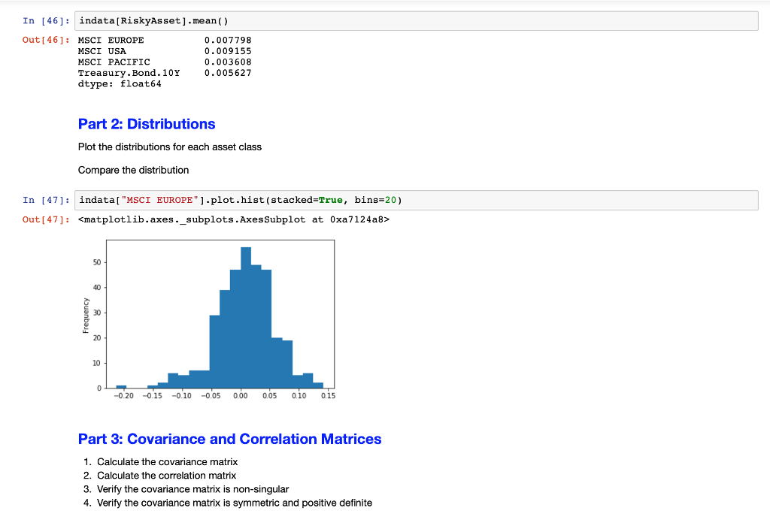
Task: Click the histogram plot image
Action: pyautogui.click(x=220, y=316)
